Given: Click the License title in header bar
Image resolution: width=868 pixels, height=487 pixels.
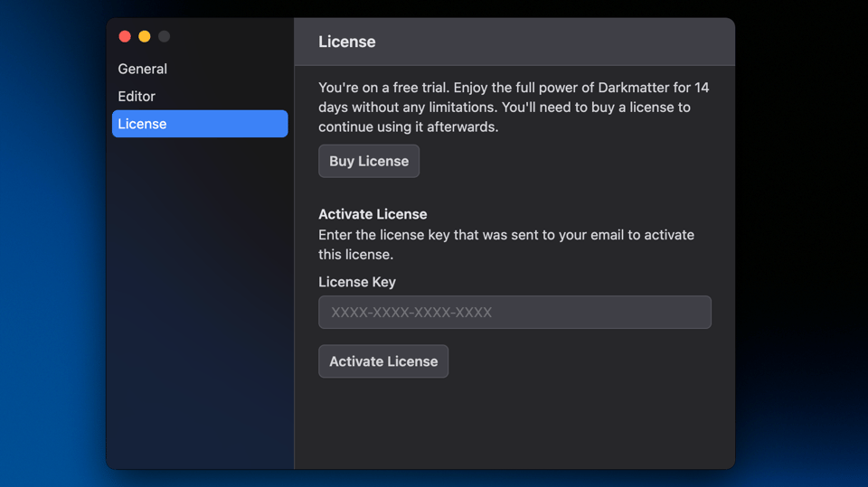Looking at the screenshot, I should click(347, 42).
